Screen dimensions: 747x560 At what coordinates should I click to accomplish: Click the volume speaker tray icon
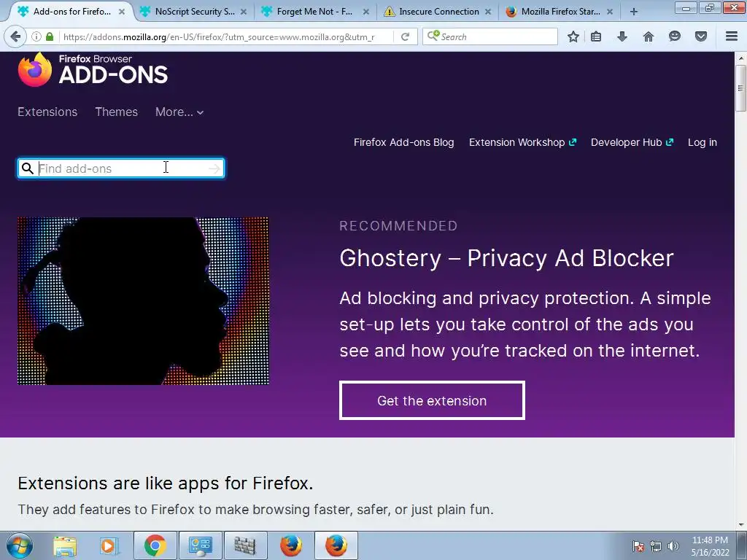(673, 546)
